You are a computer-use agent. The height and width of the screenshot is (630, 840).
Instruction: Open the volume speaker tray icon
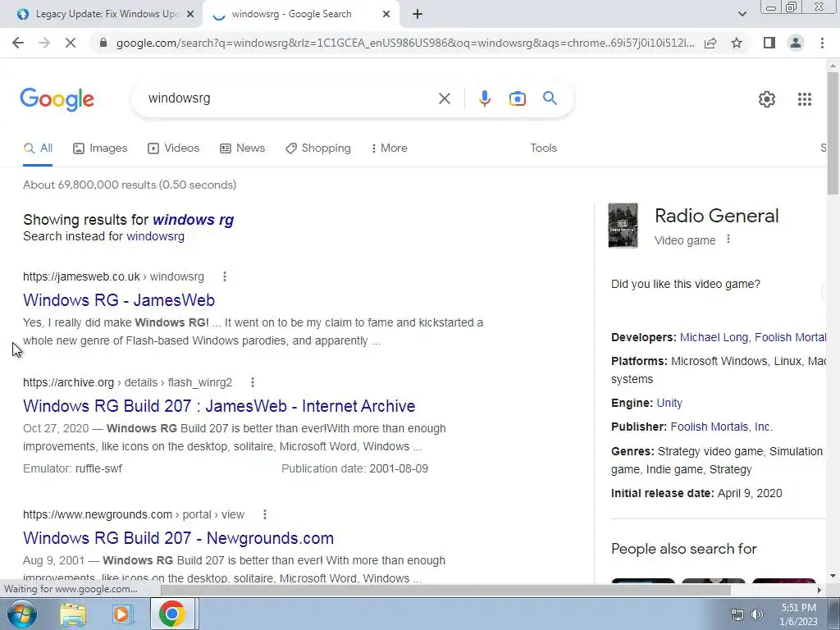tap(756, 614)
